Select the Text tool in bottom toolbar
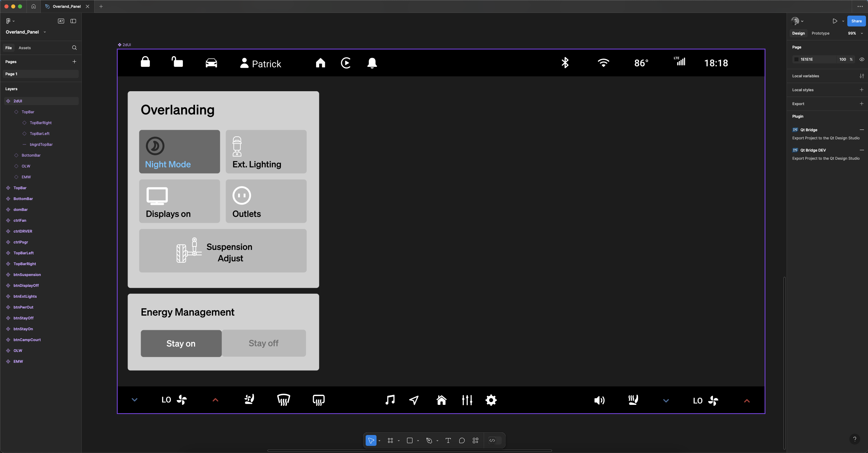 [448, 440]
